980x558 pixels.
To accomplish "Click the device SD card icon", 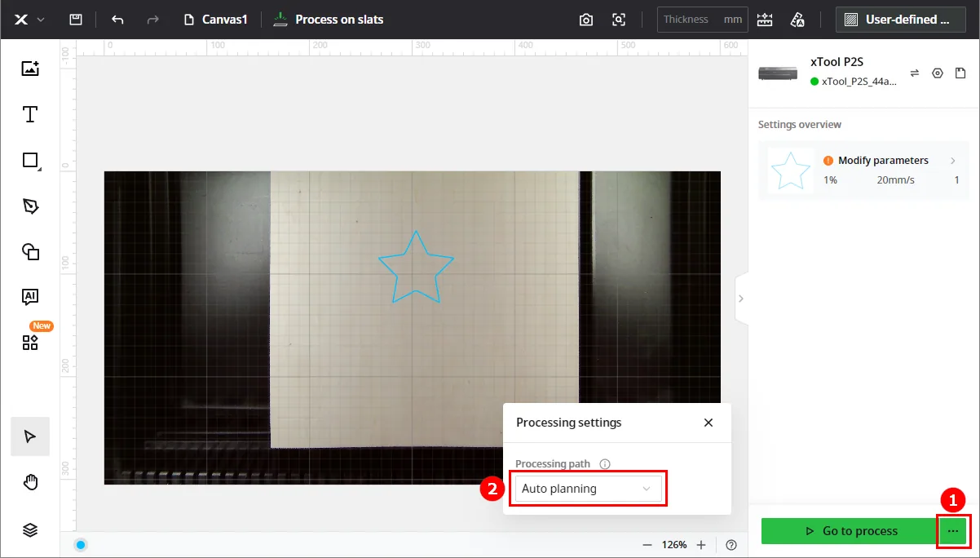I will pos(960,73).
